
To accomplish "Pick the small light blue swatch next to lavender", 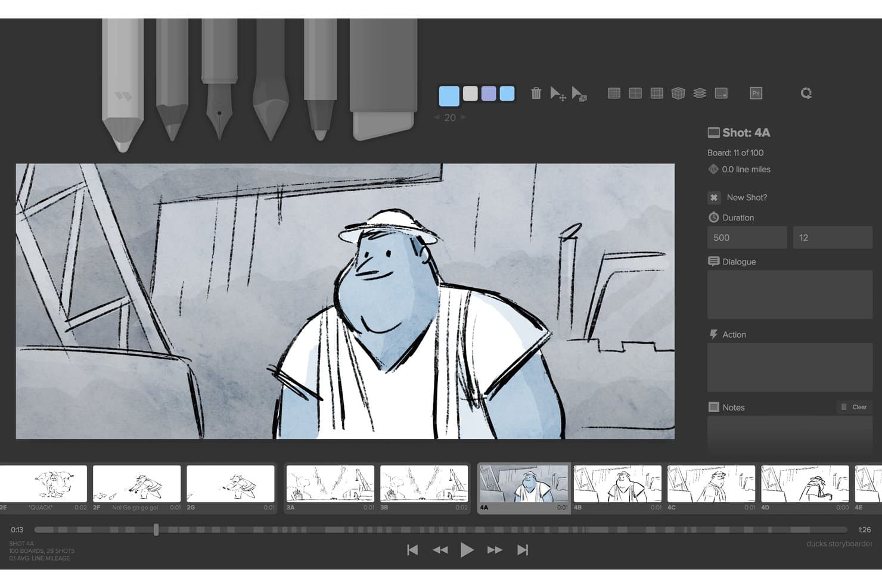I will [x=507, y=94].
